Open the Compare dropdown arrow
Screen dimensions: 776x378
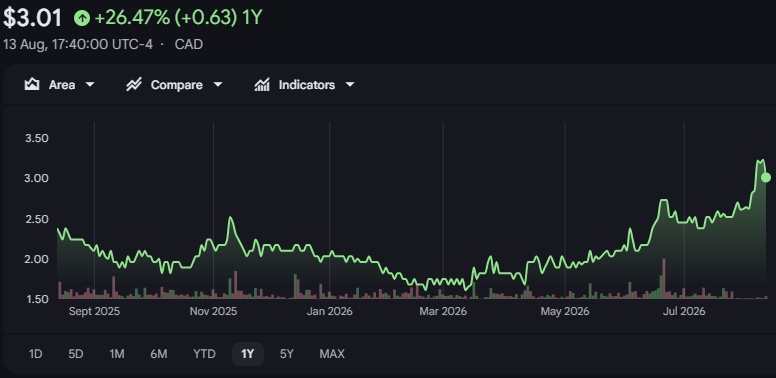(x=218, y=85)
